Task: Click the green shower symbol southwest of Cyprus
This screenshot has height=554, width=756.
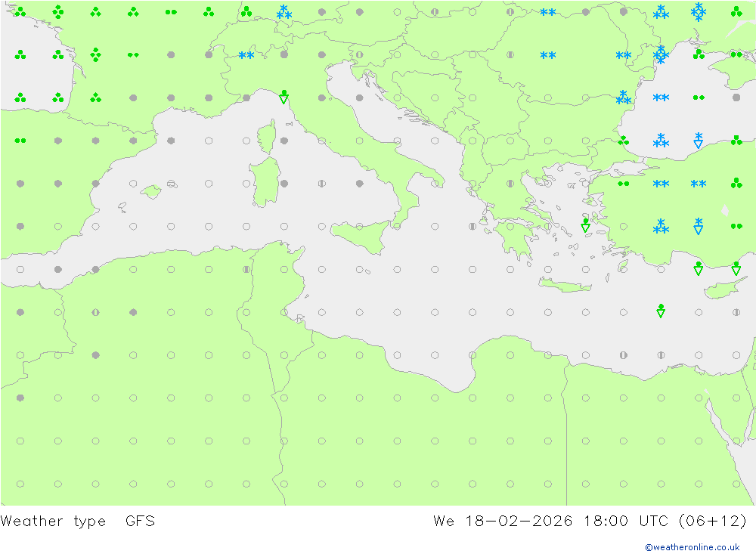Action: (x=661, y=311)
